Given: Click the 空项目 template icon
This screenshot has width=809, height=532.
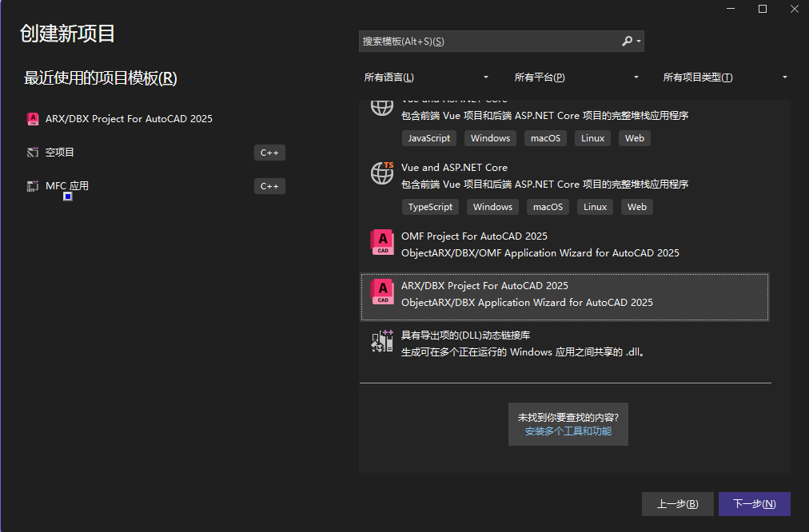Looking at the screenshot, I should click(x=33, y=153).
